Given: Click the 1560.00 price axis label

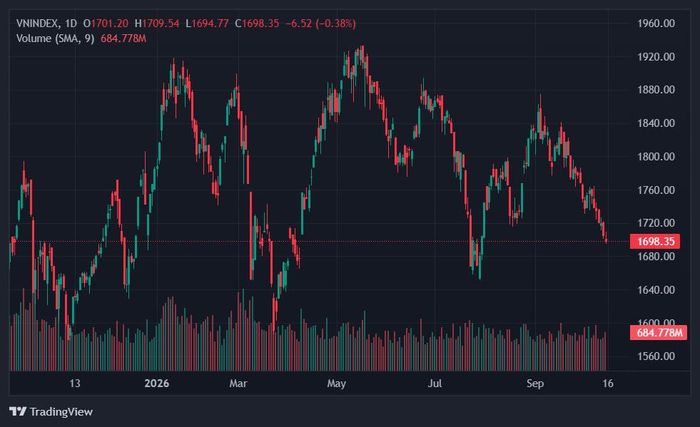Looking at the screenshot, I should pyautogui.click(x=656, y=356).
